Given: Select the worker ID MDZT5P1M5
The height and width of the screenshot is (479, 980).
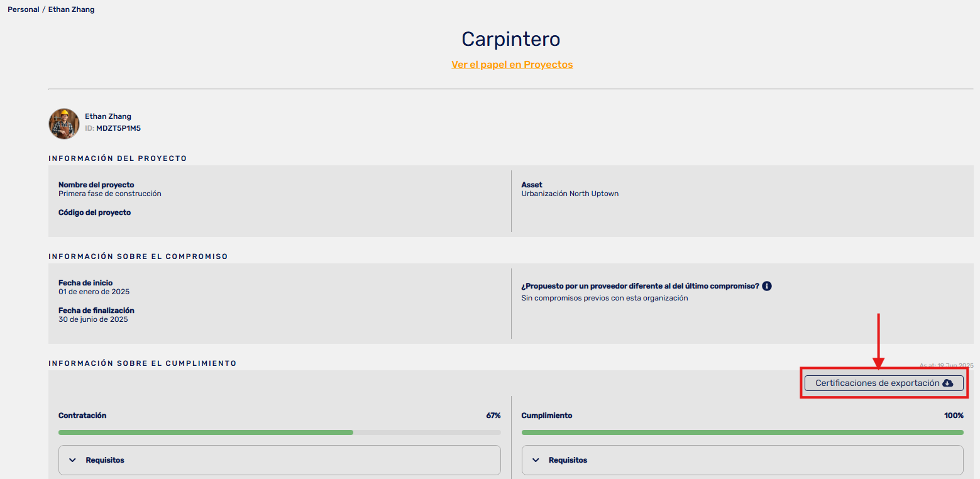Looking at the screenshot, I should point(118,128).
